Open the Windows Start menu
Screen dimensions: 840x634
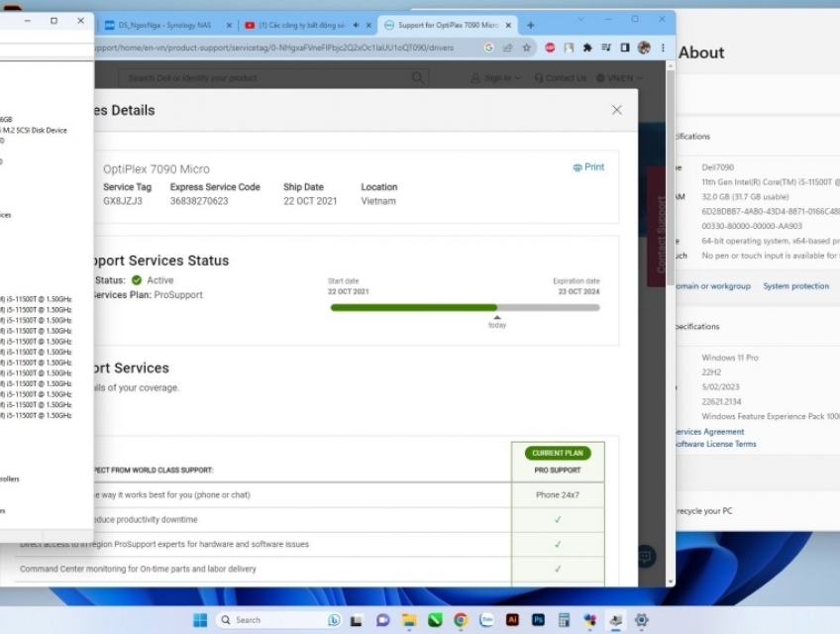200,620
